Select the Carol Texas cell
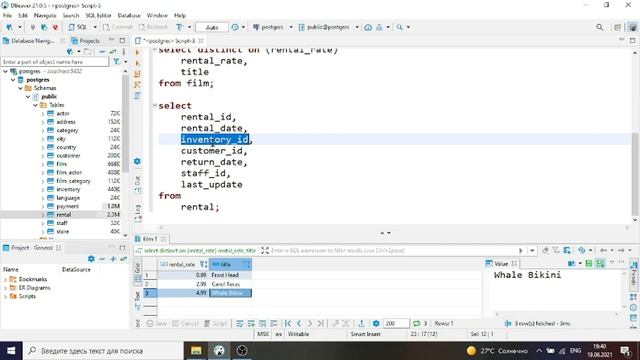Image resolution: width=640 pixels, height=360 pixels. [230, 284]
